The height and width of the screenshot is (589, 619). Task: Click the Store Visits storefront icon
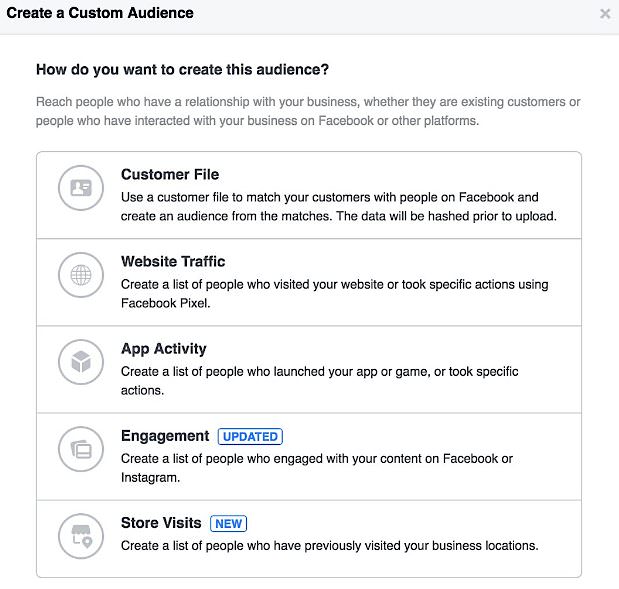tap(80, 535)
